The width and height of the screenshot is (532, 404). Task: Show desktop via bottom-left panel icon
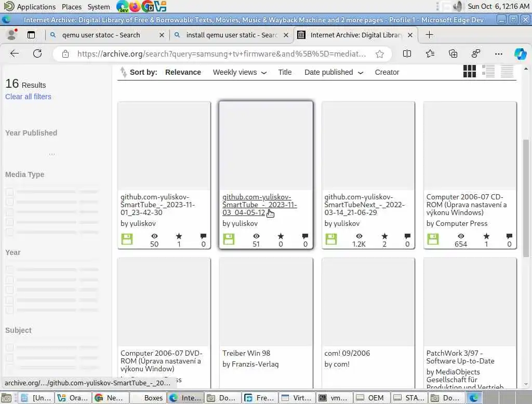(x=6, y=398)
